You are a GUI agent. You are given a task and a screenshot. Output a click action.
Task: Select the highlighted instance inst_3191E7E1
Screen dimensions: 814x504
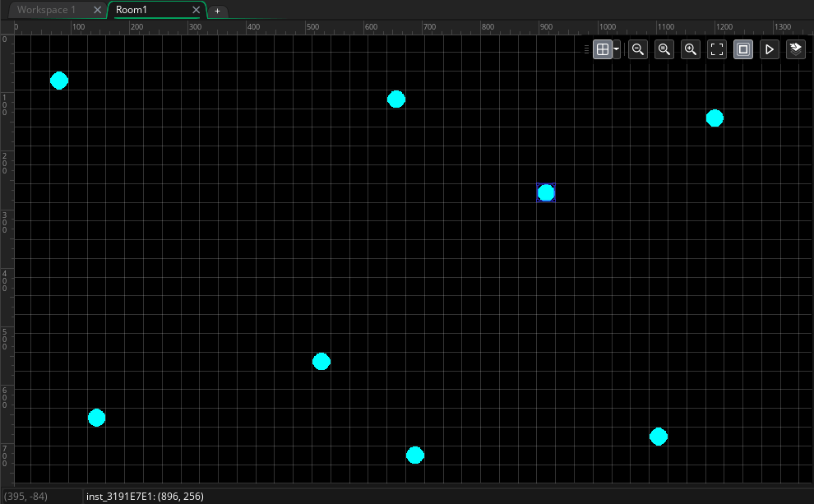pyautogui.click(x=546, y=193)
